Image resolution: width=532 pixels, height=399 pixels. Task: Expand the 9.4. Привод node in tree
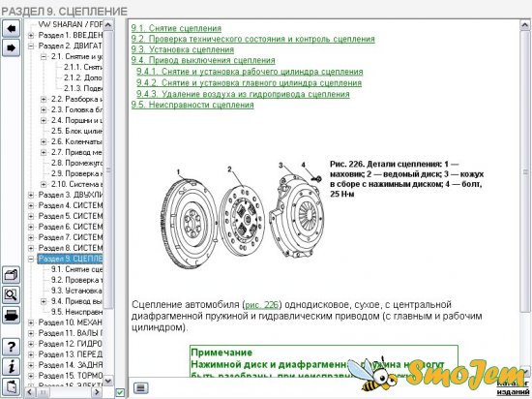coord(44,301)
